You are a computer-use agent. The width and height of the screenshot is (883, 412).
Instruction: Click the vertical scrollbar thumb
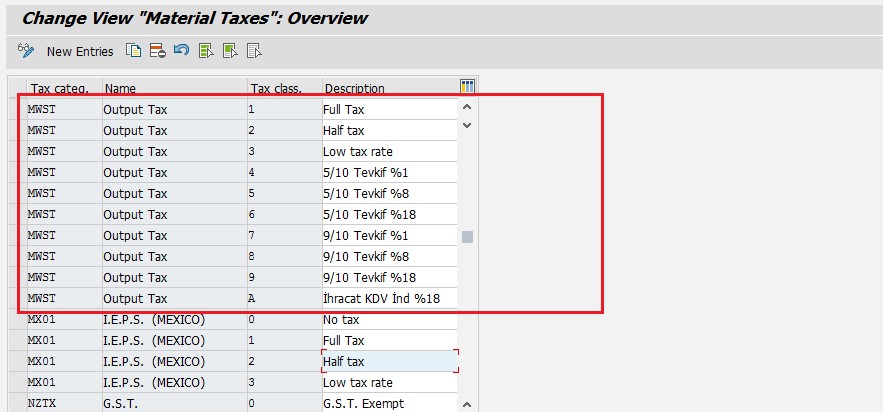[467, 237]
